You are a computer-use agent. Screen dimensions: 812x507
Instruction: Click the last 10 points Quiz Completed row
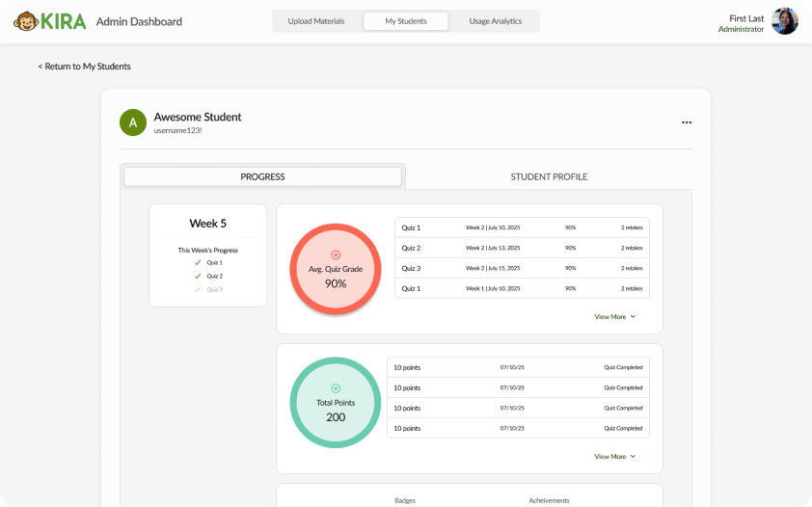pos(518,428)
